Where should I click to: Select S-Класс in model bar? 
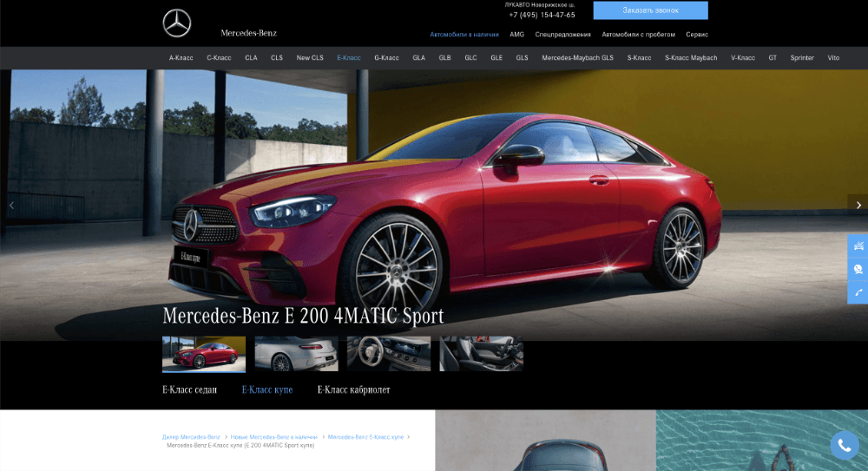tap(639, 57)
